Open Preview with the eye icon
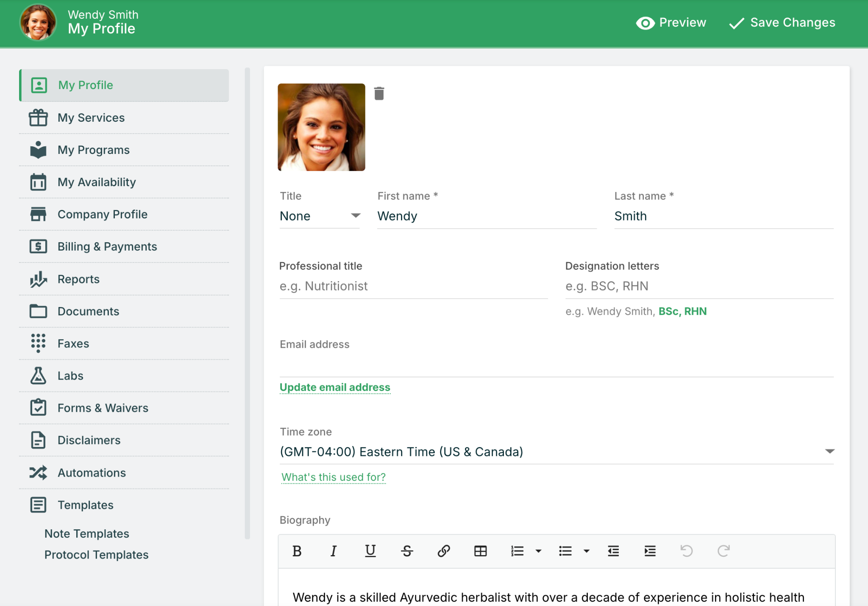This screenshot has width=868, height=606. coord(671,22)
